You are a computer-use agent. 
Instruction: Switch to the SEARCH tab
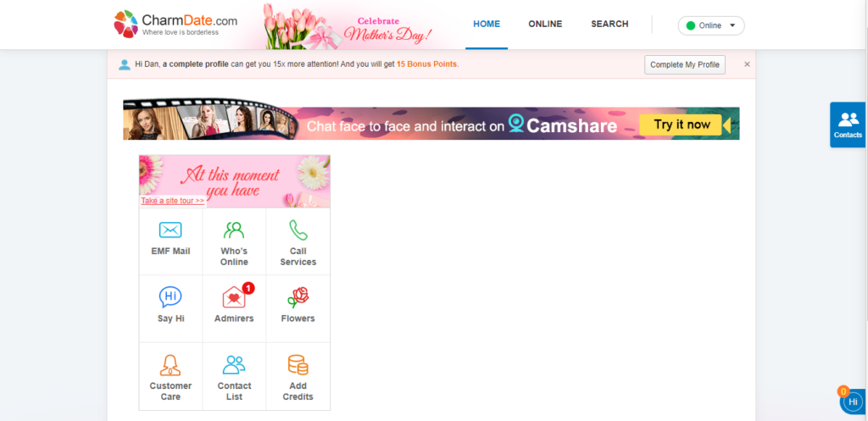point(609,25)
